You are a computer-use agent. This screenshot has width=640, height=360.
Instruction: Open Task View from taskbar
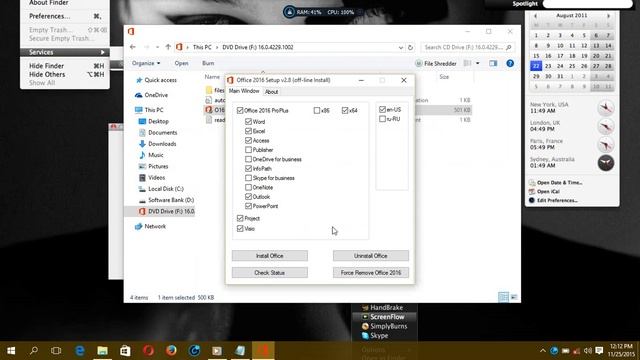(x=56, y=351)
